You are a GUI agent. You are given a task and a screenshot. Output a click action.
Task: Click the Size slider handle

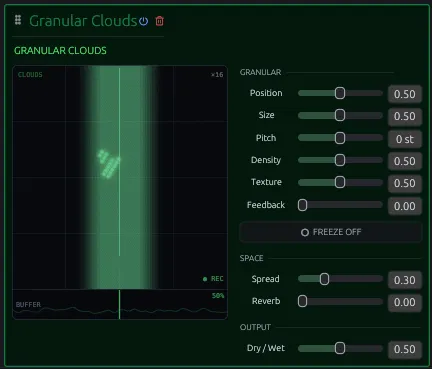point(340,115)
